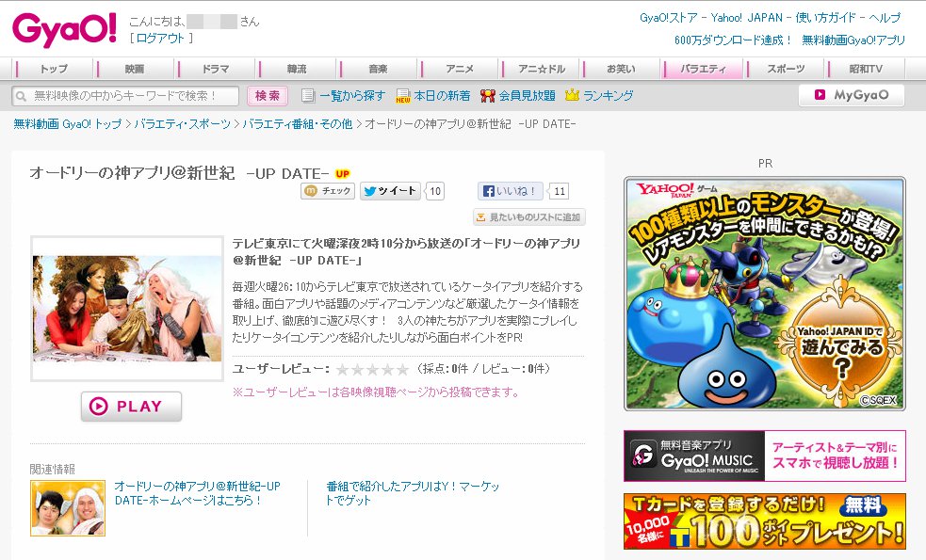Click the Twitter ツイート button
Viewport: 926px width, 560px height.
tap(390, 191)
